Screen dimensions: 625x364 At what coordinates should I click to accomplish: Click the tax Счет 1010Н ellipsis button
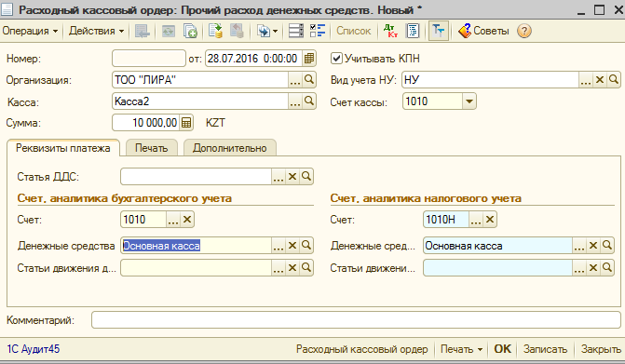tap(476, 220)
